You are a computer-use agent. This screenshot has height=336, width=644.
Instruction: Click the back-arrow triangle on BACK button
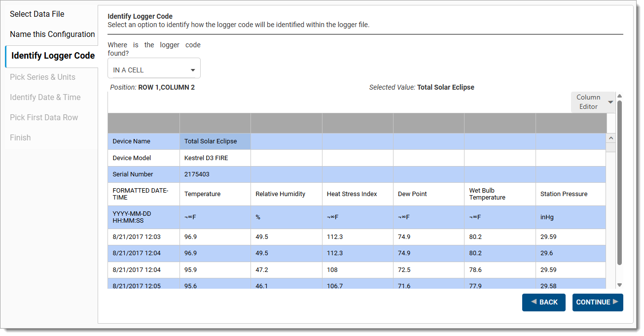point(534,302)
